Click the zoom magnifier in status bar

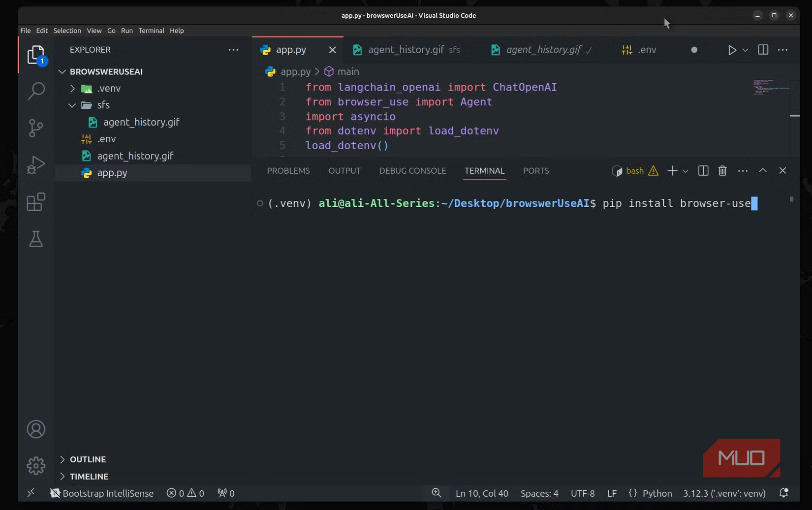(x=436, y=493)
